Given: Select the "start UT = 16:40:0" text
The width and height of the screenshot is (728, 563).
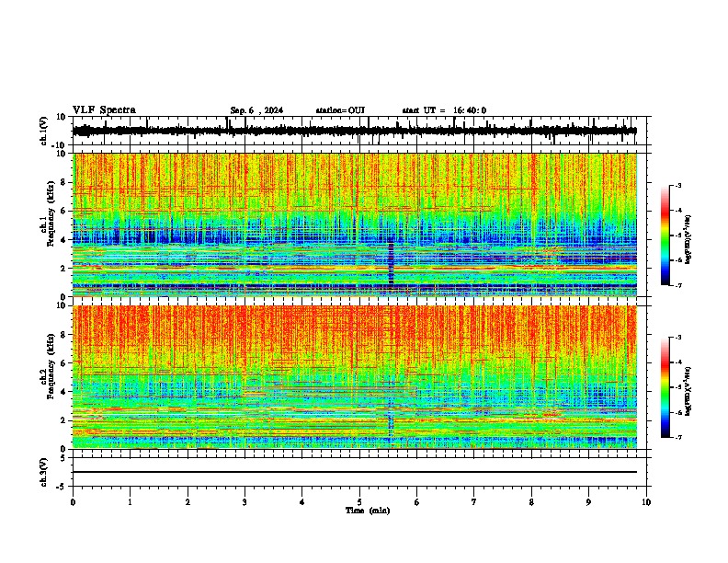Looking at the screenshot, I should [x=444, y=110].
